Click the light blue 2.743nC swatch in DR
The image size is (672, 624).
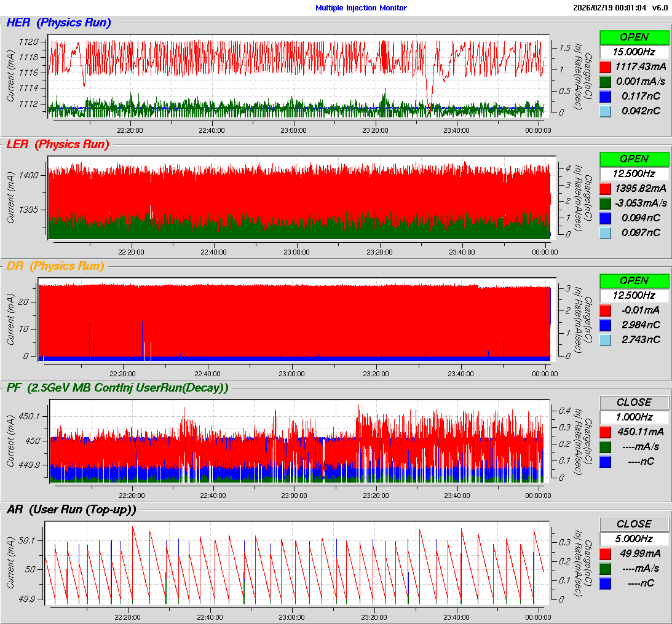click(x=605, y=339)
